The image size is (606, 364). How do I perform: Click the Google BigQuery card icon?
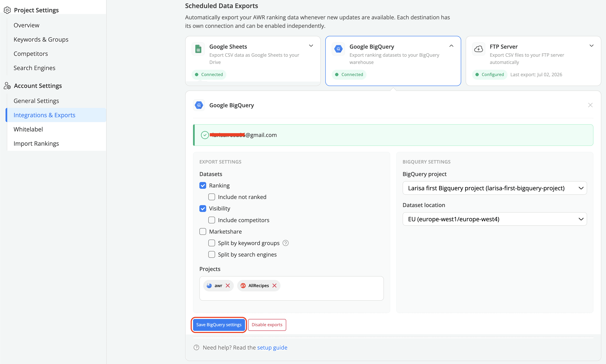pyautogui.click(x=338, y=49)
